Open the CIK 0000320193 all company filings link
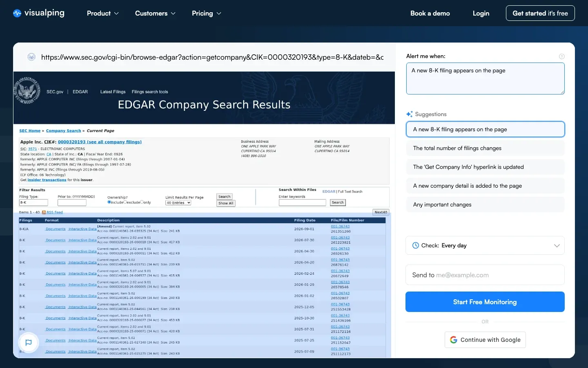Viewport: 588px width, 368px height. tap(100, 142)
